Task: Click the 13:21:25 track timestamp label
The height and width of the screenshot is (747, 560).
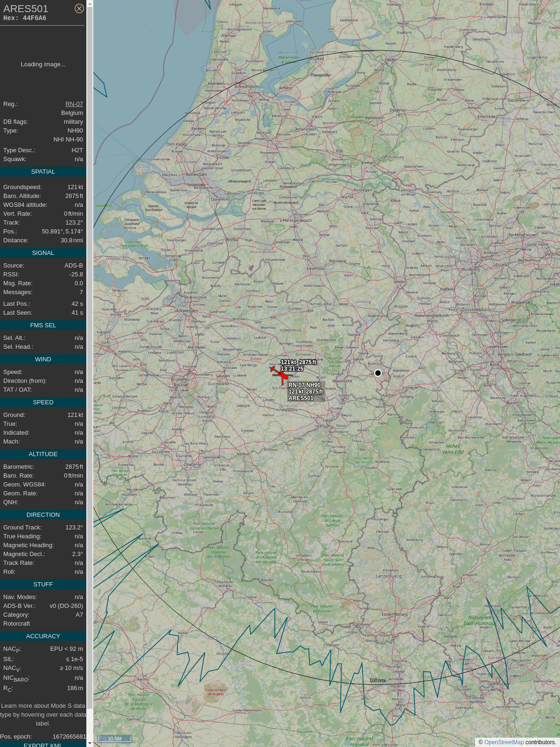Action: (x=292, y=369)
